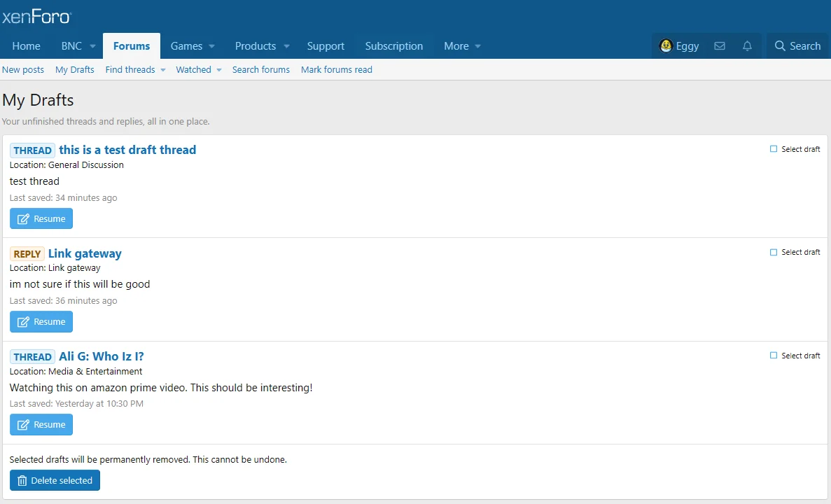The image size is (831, 504).
Task: Open the Products nav item
Action: tap(255, 46)
